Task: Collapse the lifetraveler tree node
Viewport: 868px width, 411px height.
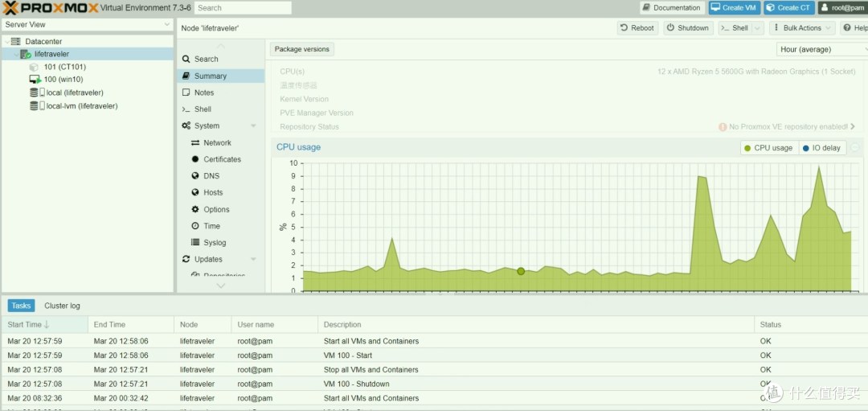Action: 16,54
